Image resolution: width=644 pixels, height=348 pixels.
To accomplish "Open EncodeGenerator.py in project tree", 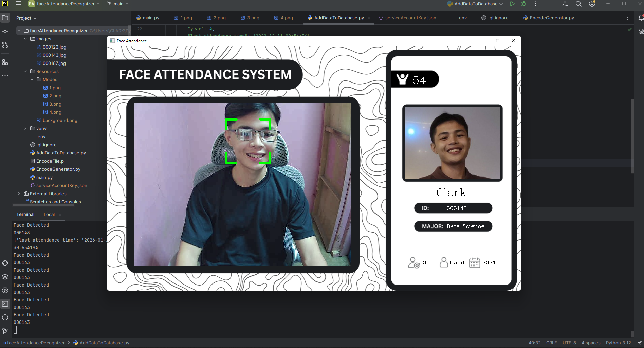I will point(58,169).
